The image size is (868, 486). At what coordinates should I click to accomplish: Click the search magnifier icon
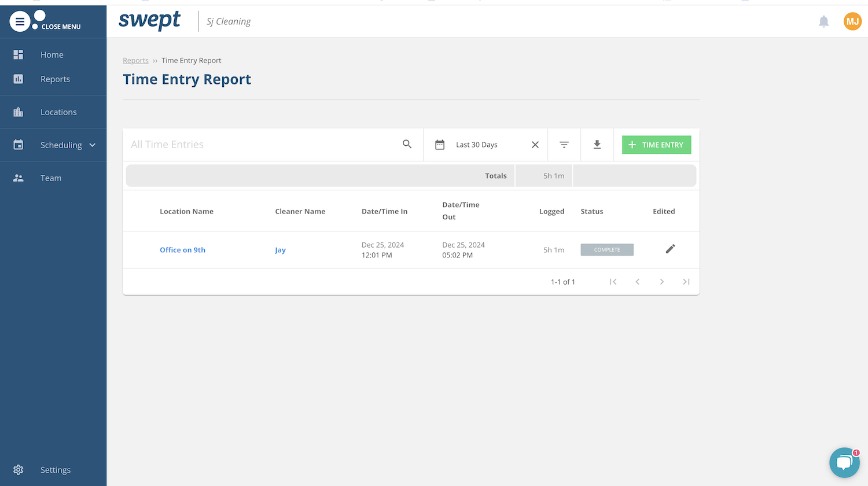point(407,144)
